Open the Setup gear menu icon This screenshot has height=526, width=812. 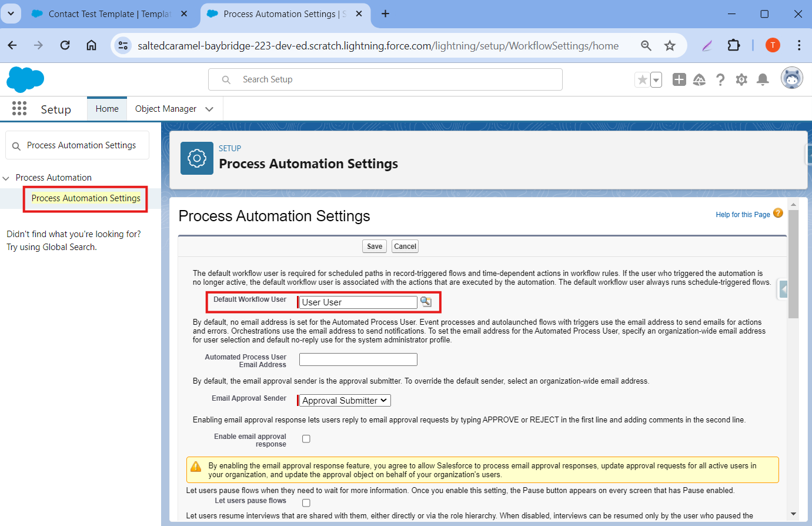(741, 79)
